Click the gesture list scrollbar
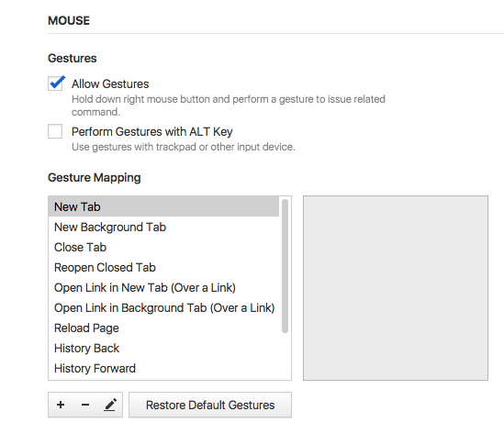The height and width of the screenshot is (434, 504). click(285, 266)
